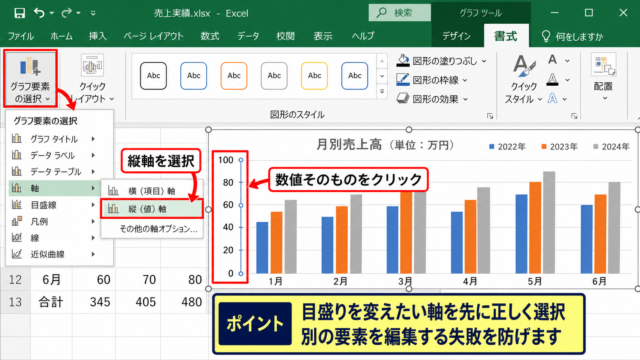This screenshot has height=360, width=640.
Task: Click the Save icon in title bar
Action: tap(19, 13)
